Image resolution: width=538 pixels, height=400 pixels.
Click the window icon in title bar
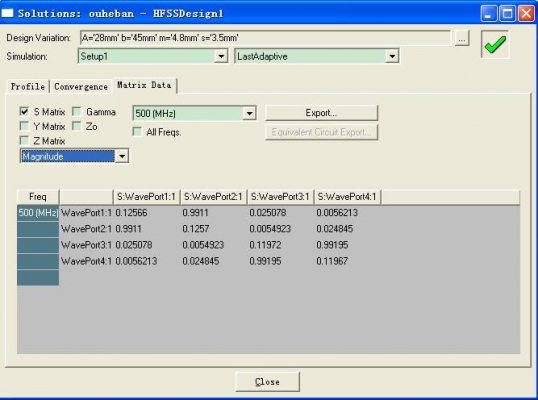coord(8,13)
